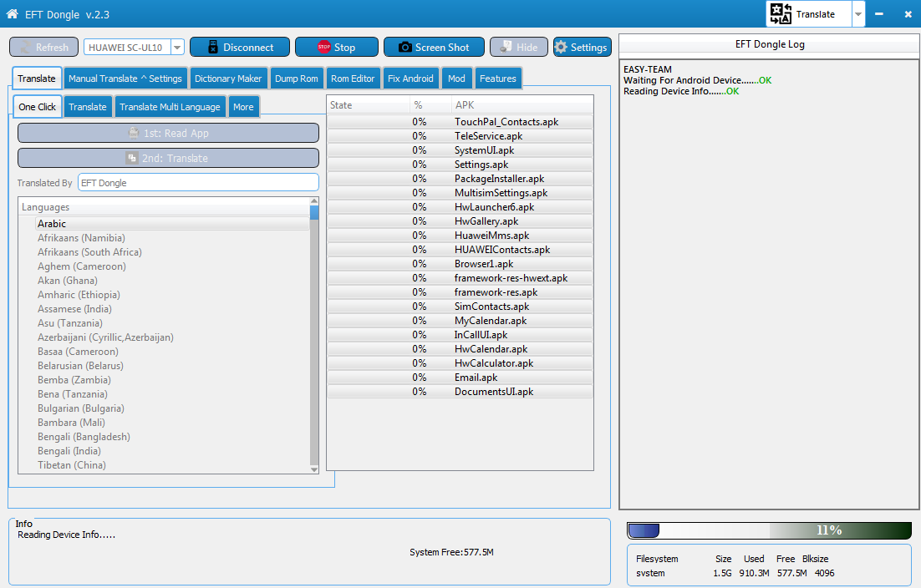Open the HUAWEI SC-UL10 device dropdown

pyautogui.click(x=177, y=48)
